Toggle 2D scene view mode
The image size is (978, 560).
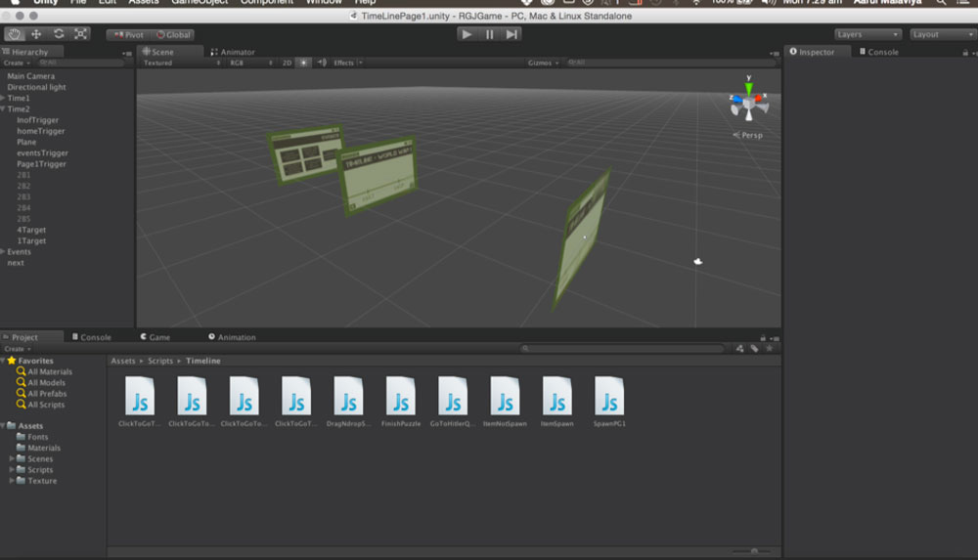click(x=287, y=63)
